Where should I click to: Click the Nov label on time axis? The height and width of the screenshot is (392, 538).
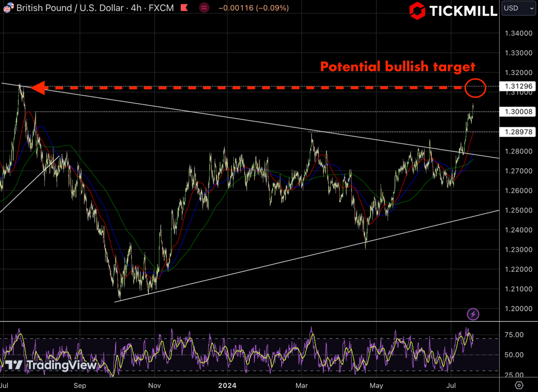coord(154,385)
